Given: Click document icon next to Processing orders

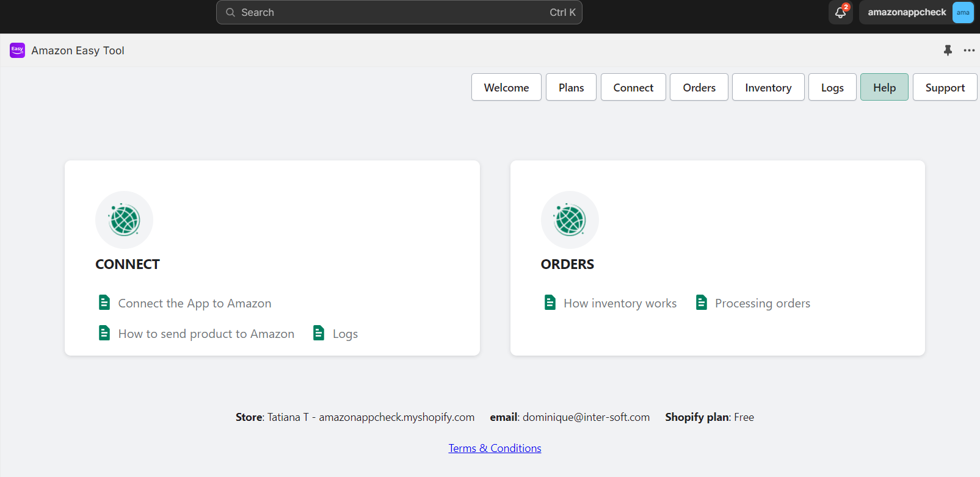Looking at the screenshot, I should tap(702, 303).
